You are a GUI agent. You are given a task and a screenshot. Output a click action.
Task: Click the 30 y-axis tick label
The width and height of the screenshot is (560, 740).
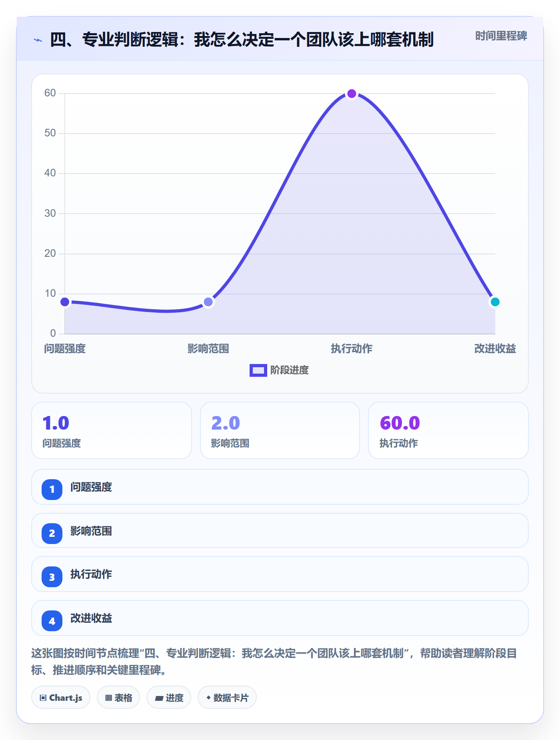[x=50, y=213]
